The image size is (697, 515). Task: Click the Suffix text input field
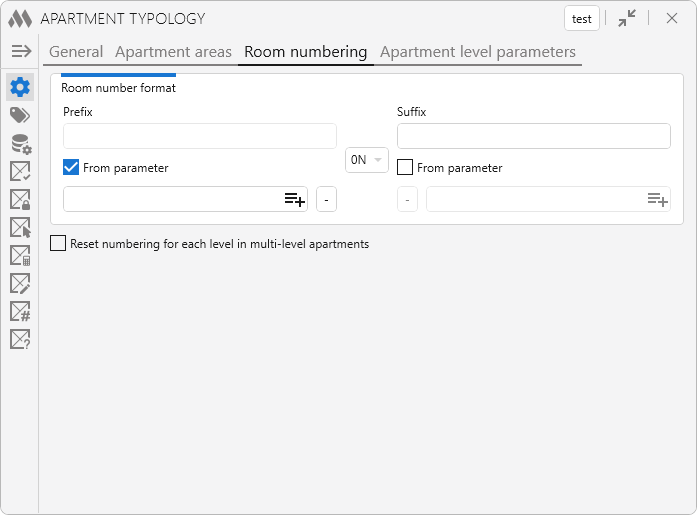[x=533, y=136]
